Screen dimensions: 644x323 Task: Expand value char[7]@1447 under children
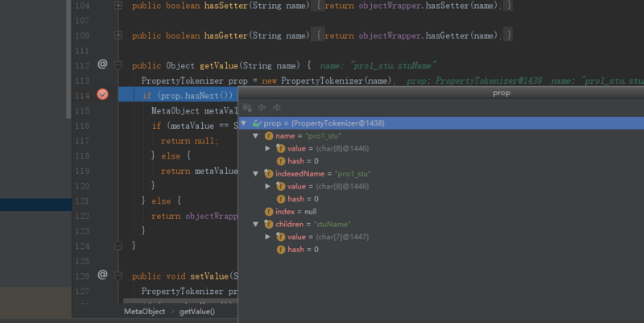pyautogui.click(x=268, y=237)
